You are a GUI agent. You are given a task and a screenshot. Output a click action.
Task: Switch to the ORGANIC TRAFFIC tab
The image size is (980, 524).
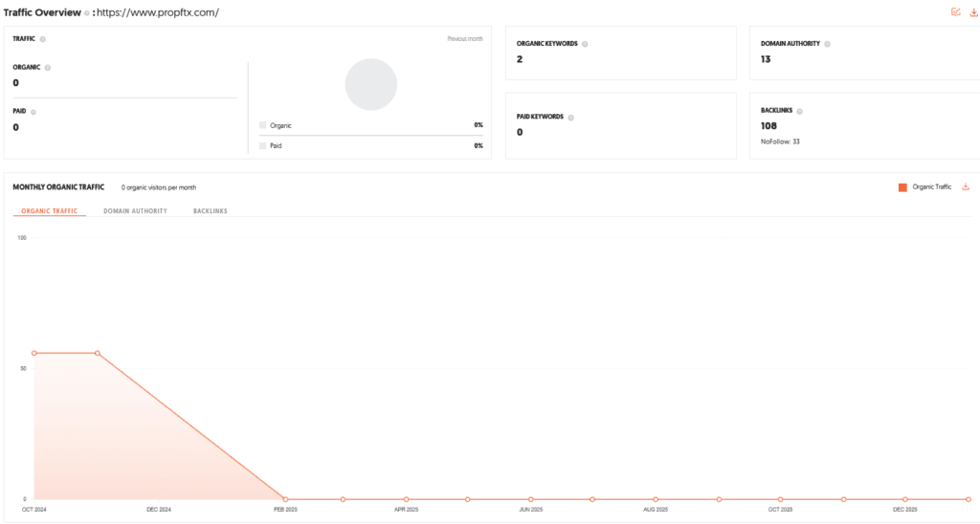[50, 211]
